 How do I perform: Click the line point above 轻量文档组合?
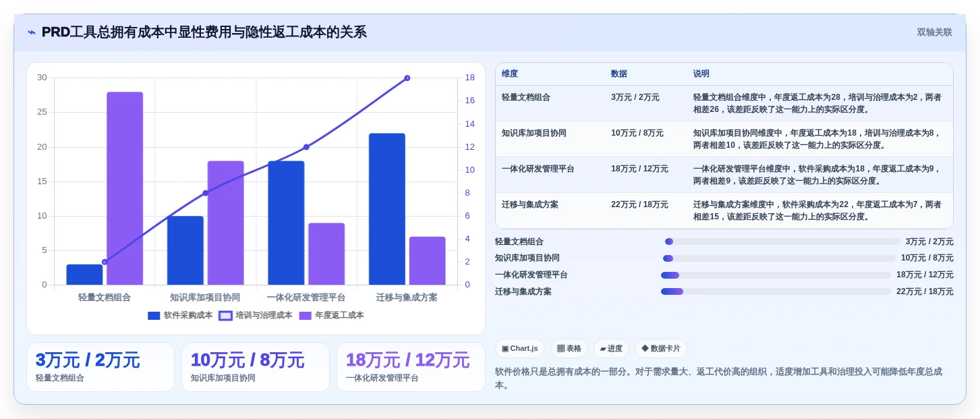coord(105,262)
